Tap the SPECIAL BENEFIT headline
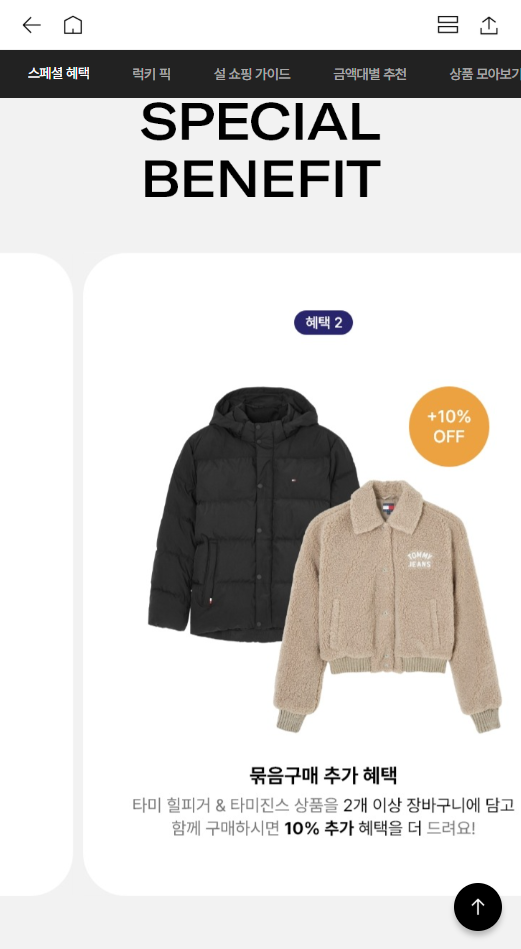Viewport: 521px width, 949px height. [261, 149]
